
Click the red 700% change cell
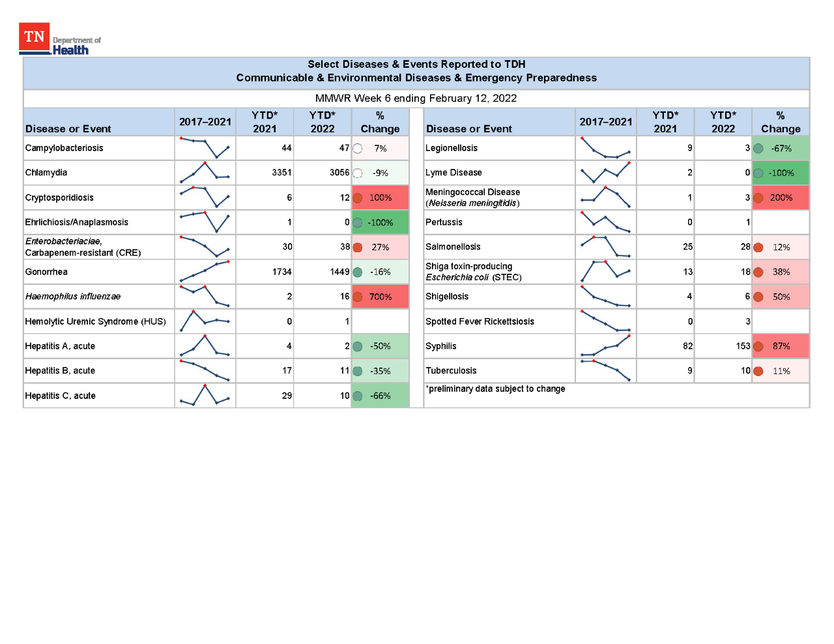tap(381, 297)
